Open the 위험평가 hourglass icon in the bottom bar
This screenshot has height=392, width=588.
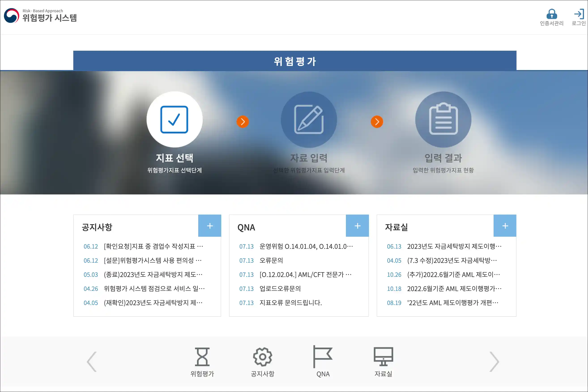point(202,357)
